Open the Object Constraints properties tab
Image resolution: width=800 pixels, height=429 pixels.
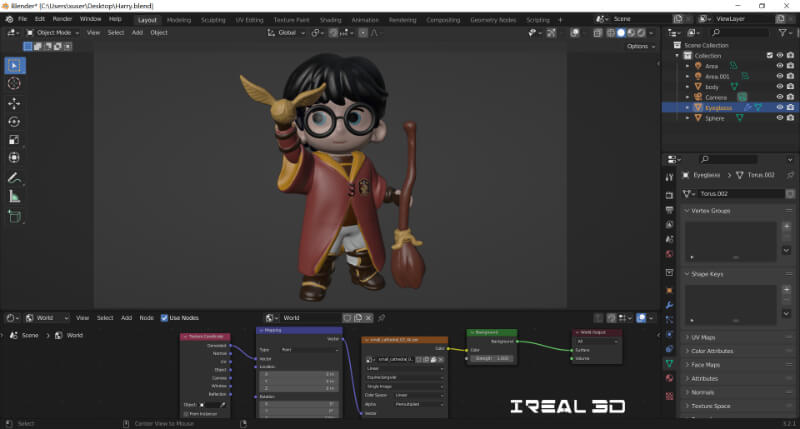pyautogui.click(x=669, y=349)
